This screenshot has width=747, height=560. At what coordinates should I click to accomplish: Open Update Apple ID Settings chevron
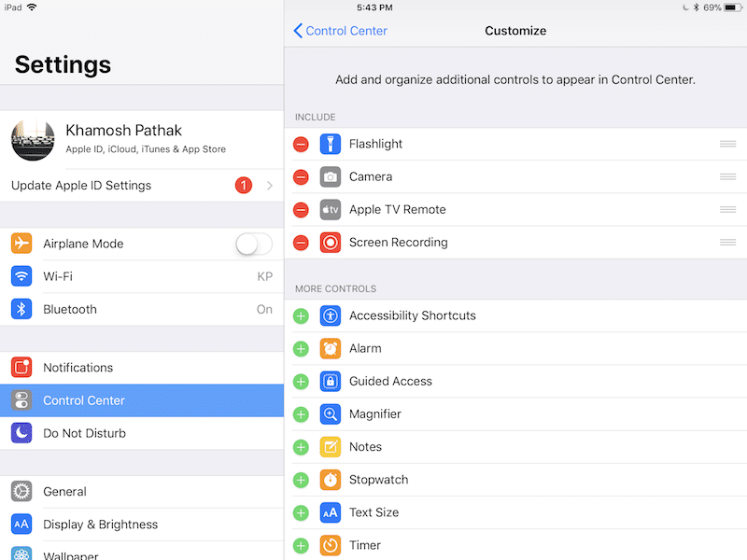(270, 186)
